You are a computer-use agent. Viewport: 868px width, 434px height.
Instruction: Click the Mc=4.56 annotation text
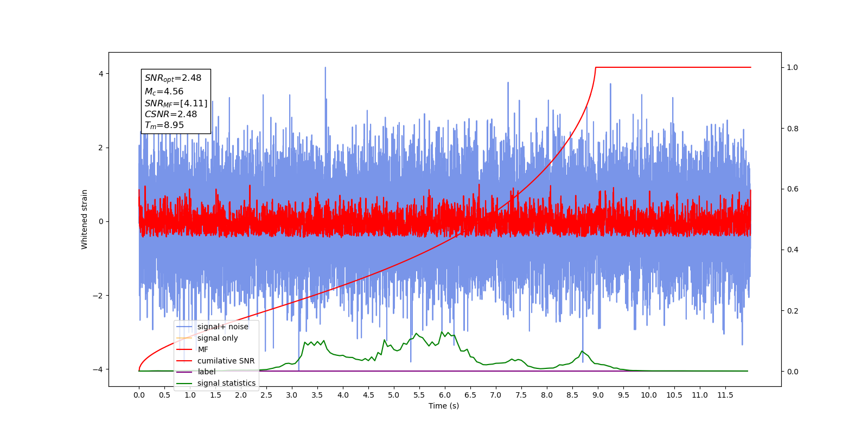[x=164, y=92]
